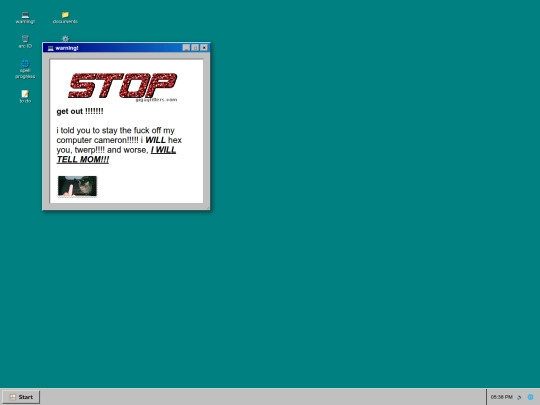Open the documents folder icon

(65, 18)
